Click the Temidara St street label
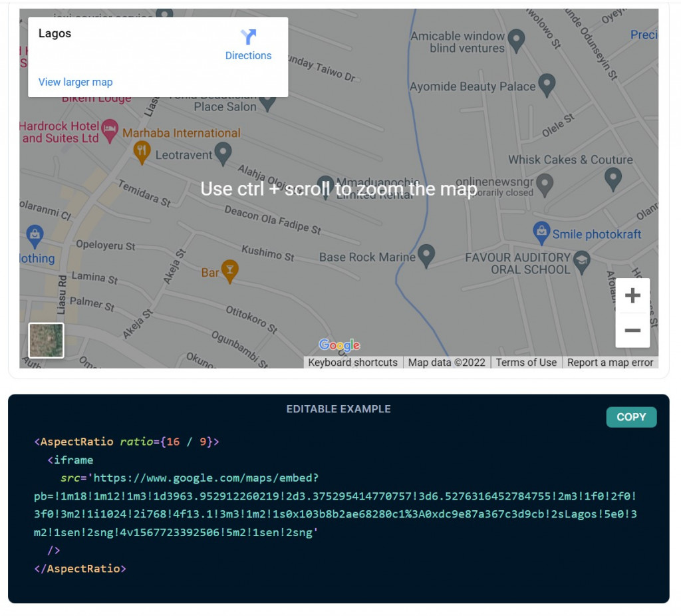The image size is (681, 616). pyautogui.click(x=144, y=193)
